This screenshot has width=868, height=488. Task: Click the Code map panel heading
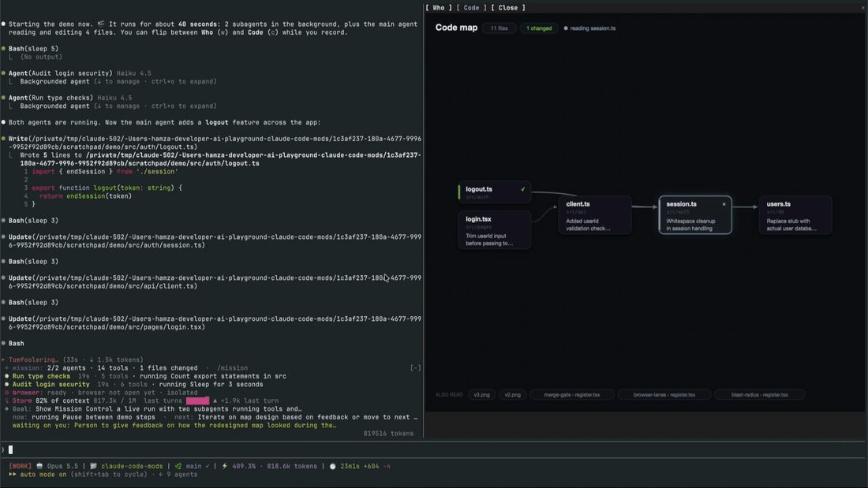coord(456,28)
